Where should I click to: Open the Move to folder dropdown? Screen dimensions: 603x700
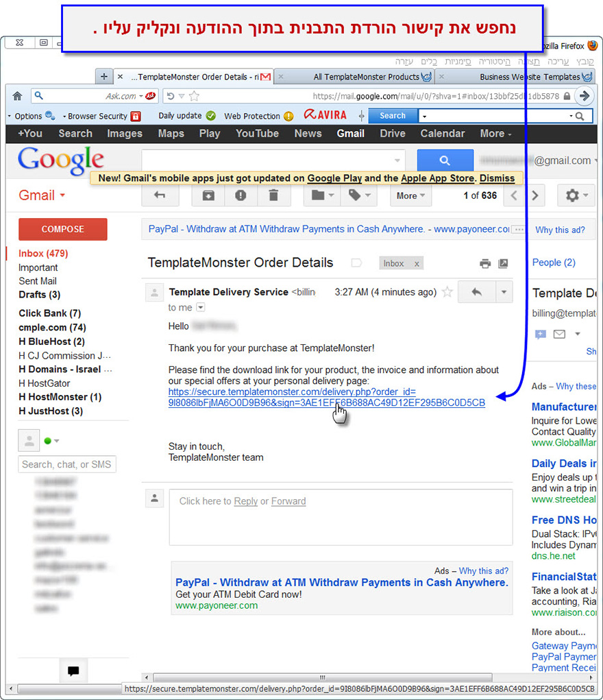tap(322, 195)
